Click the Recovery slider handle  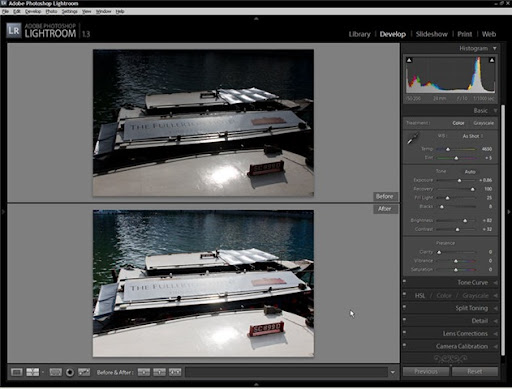coord(473,189)
